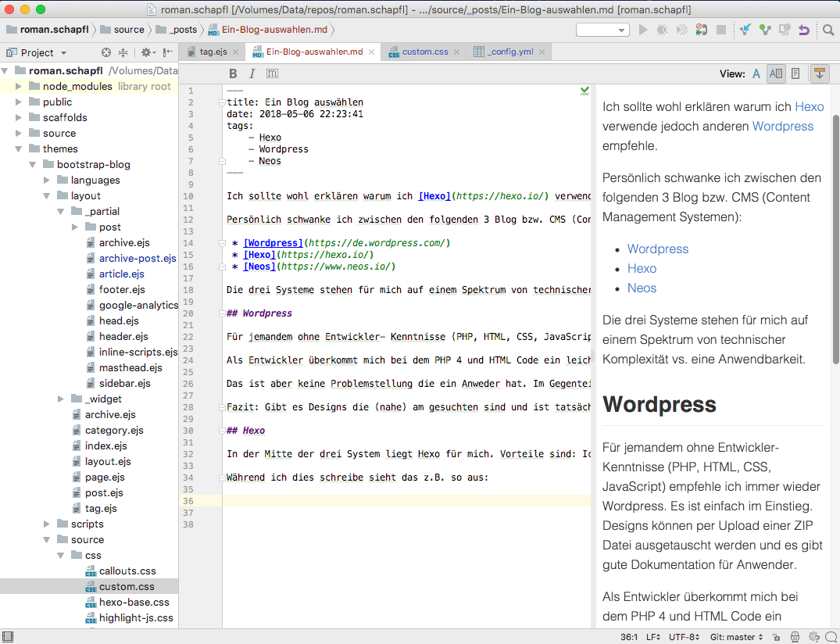The height and width of the screenshot is (644, 840).
Task: Toggle auto-scroll preview button
Action: click(820, 74)
